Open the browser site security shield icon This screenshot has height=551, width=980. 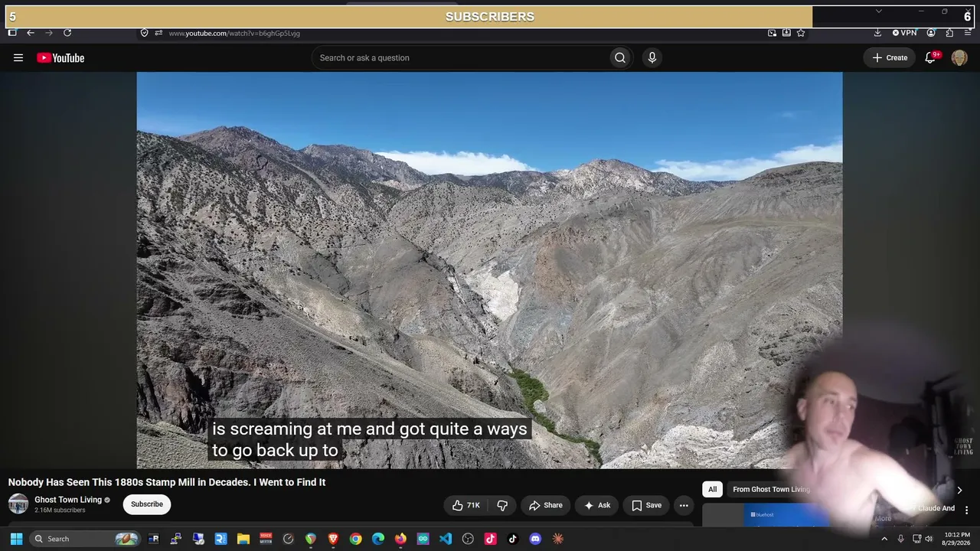(144, 33)
